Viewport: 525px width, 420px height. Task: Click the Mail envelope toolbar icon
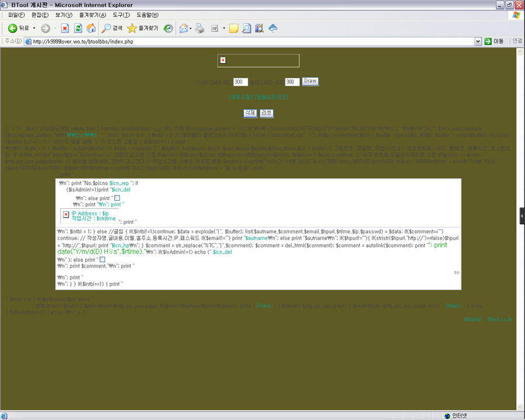[183, 28]
